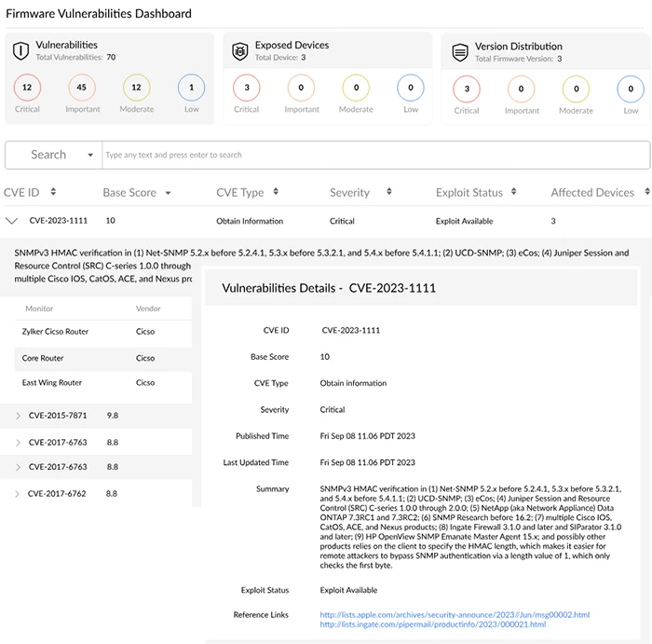Viewport: 652px width, 644px height.
Task: Open the lists.apple.com reference link
Action: (455, 614)
